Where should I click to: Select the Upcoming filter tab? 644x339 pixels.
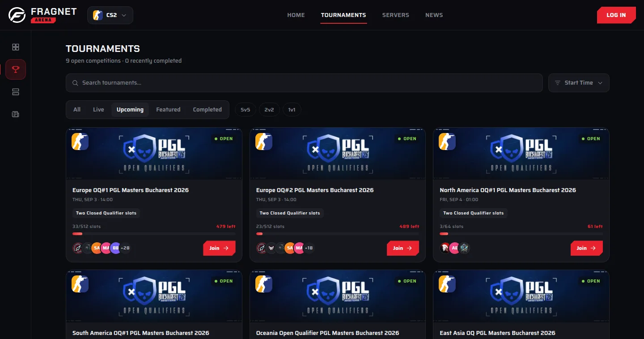tap(130, 110)
